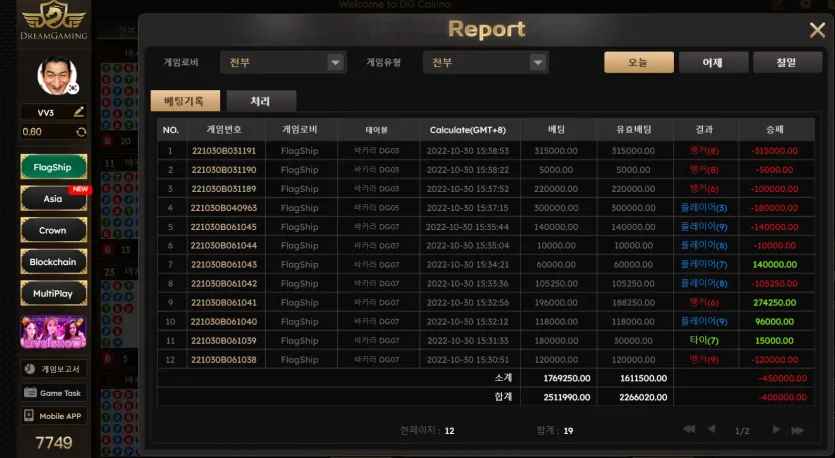Click the result 타이(7) in row 11
This screenshot has width=835, height=458.
(x=704, y=340)
